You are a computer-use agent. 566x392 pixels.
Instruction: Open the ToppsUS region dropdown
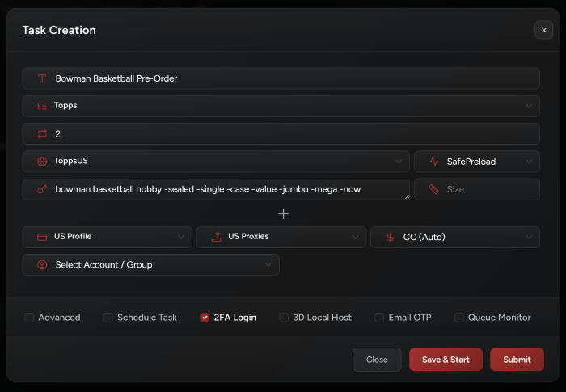216,162
